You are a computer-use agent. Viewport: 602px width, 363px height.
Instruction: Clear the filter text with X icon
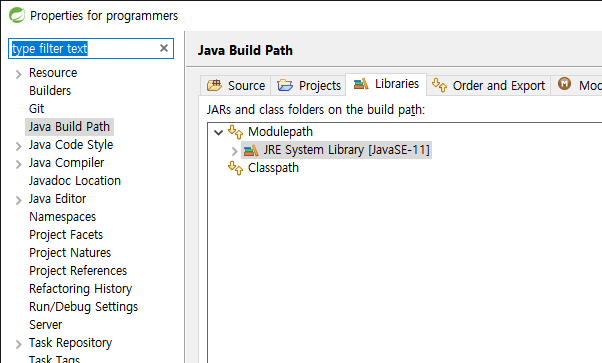164,48
